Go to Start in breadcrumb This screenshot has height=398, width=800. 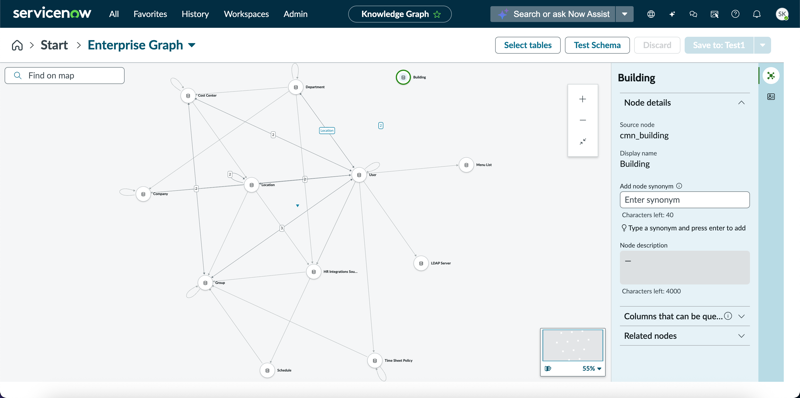(54, 45)
